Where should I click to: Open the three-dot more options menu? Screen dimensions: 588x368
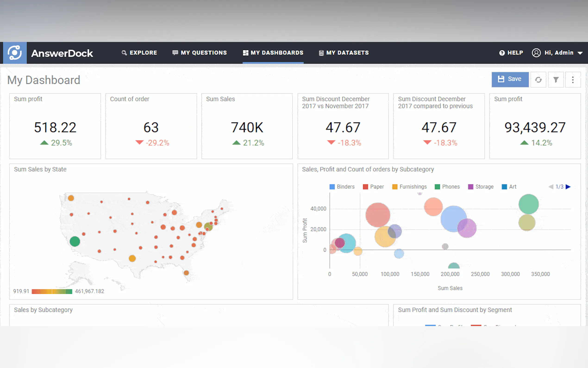click(573, 79)
